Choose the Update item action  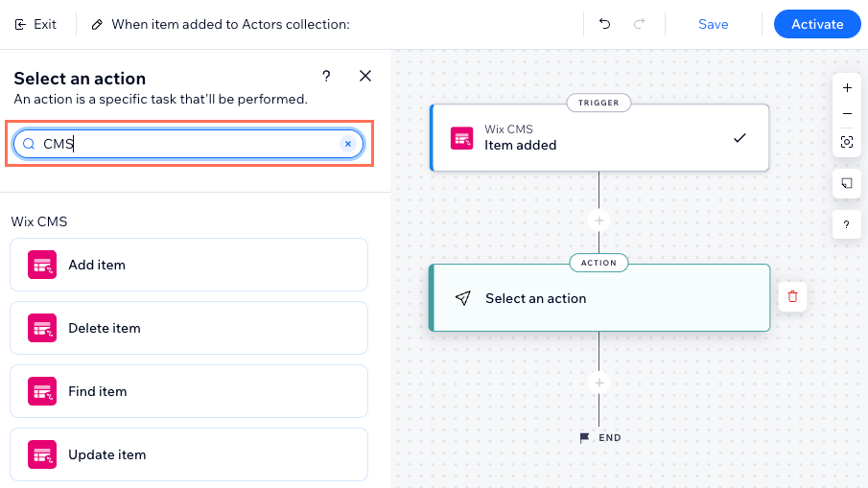tap(189, 454)
